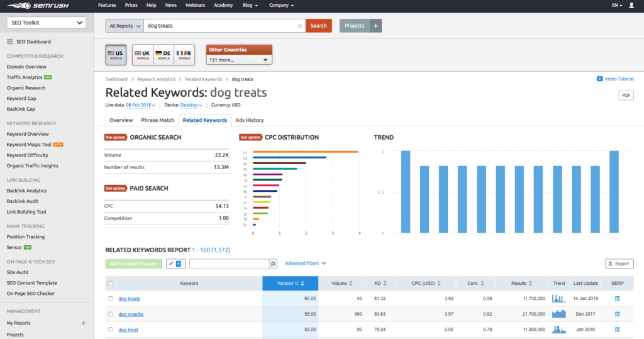Viewport: 644px width, 339px height.
Task: Click the plus icon next to My Reports
Action: point(84,323)
